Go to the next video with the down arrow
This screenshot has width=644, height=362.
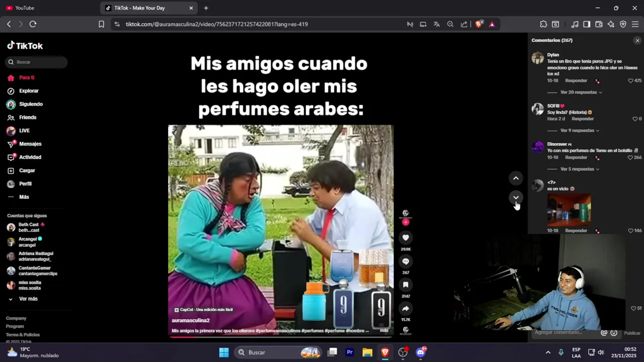pyautogui.click(x=516, y=197)
